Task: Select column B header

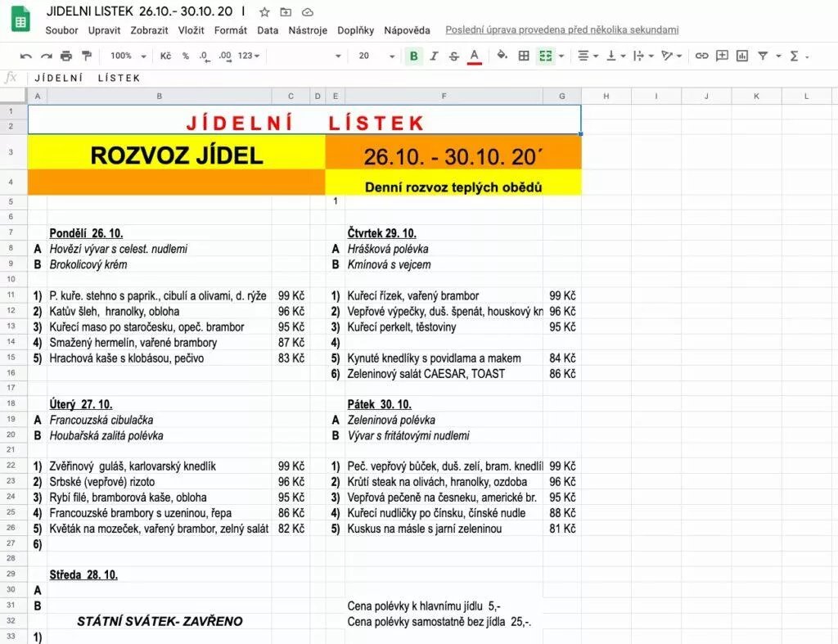Action: click(x=160, y=97)
